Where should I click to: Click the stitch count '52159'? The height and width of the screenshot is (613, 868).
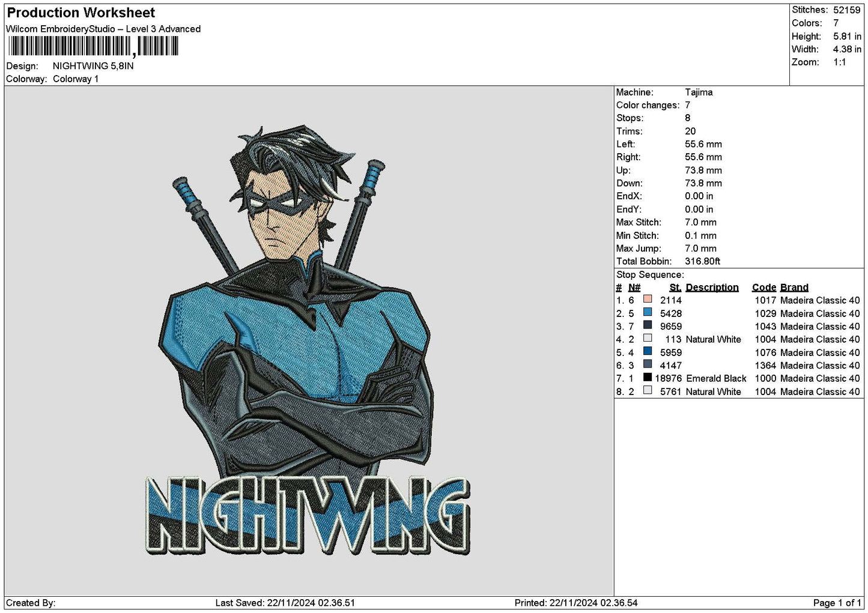pos(846,10)
